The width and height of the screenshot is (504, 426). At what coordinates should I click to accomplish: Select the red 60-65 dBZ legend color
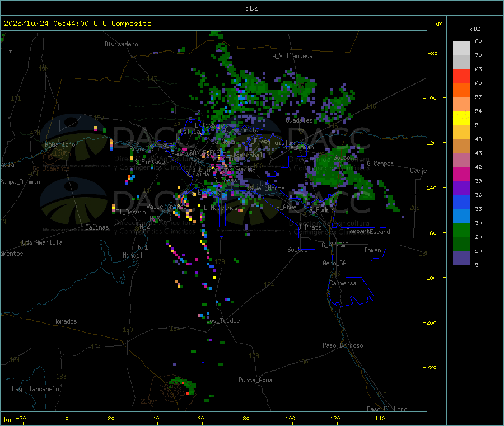click(x=461, y=76)
